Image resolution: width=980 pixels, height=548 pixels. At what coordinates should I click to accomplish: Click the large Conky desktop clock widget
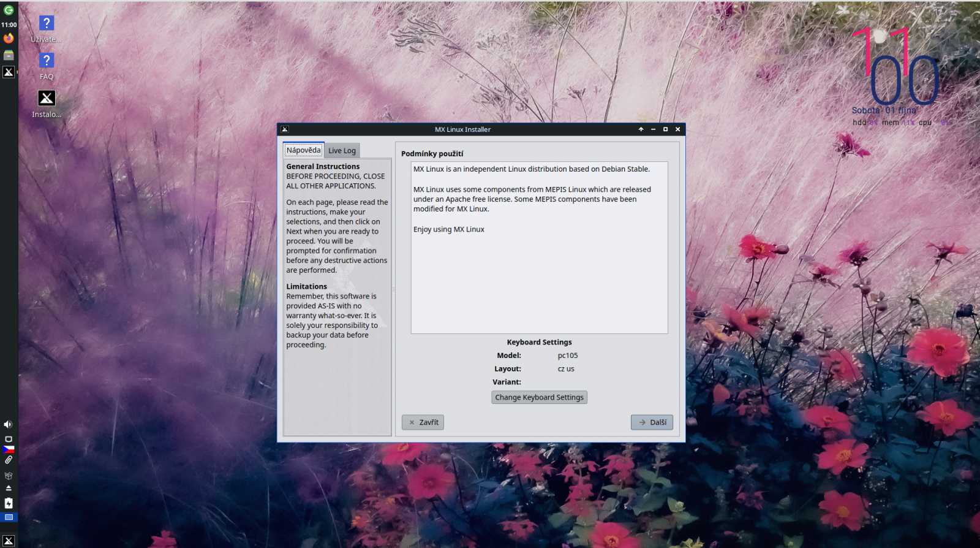895,66
